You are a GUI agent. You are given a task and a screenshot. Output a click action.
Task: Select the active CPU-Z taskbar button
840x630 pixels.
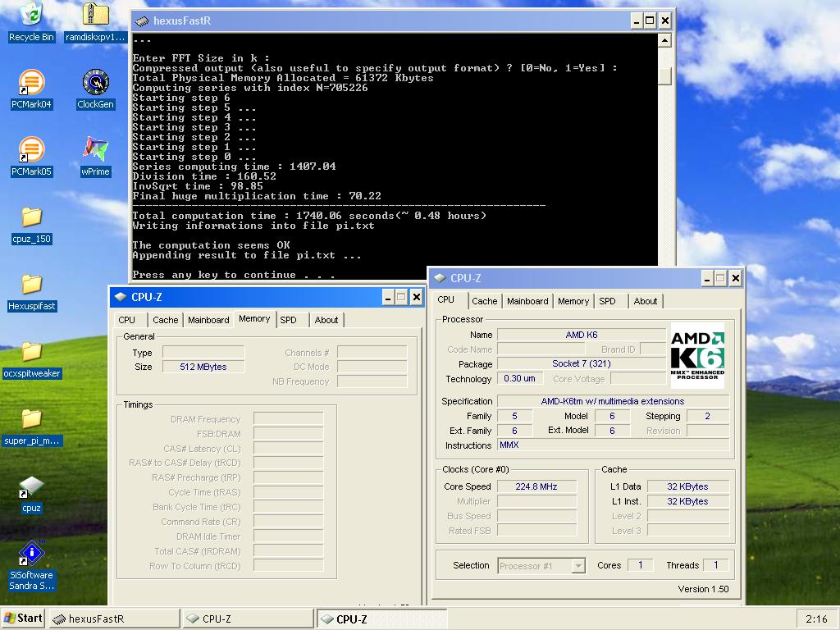coord(382,619)
